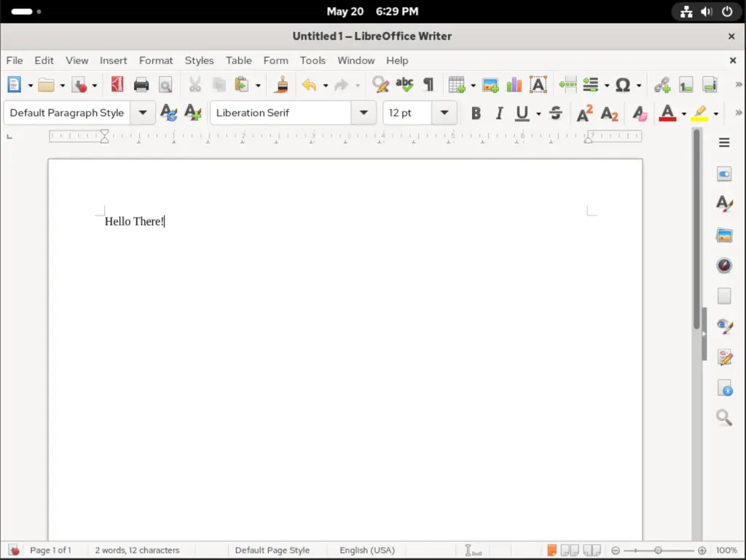Open the Table menu

(238, 60)
